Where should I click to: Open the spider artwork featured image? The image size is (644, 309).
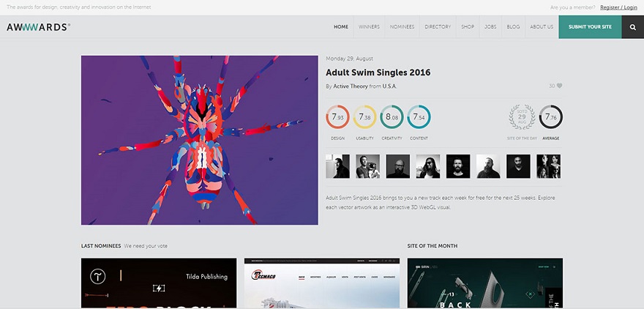(200, 140)
